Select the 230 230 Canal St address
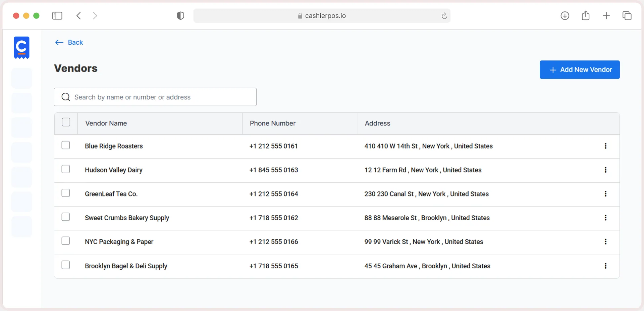Image resolution: width=644 pixels, height=311 pixels. (x=427, y=194)
